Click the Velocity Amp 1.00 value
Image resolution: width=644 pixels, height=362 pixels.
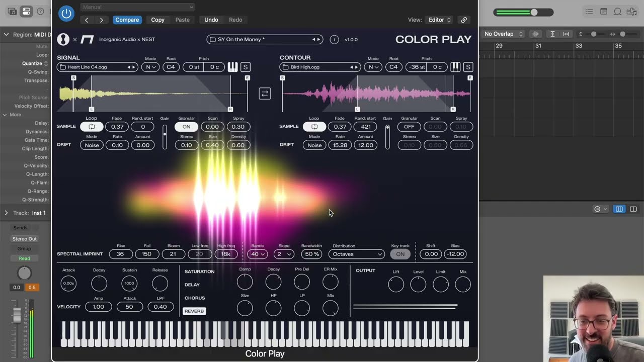(x=99, y=307)
